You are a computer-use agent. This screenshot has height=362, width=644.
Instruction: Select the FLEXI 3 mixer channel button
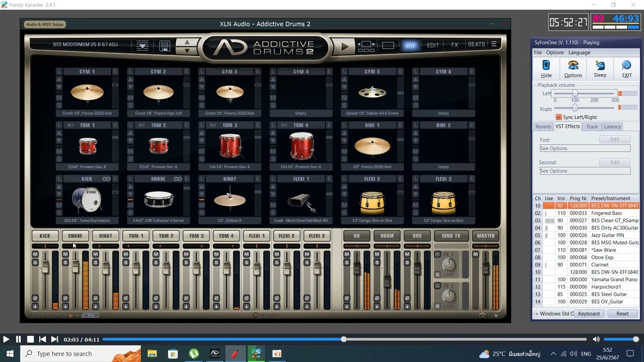click(317, 236)
